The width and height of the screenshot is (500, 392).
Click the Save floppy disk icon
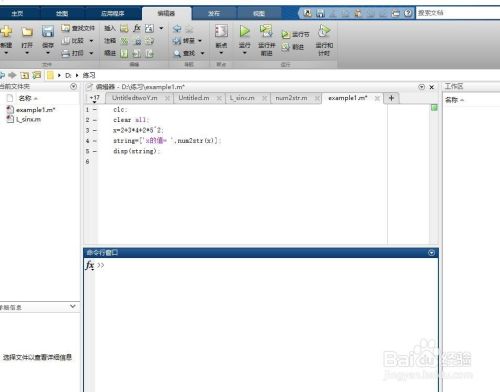pos(48,32)
